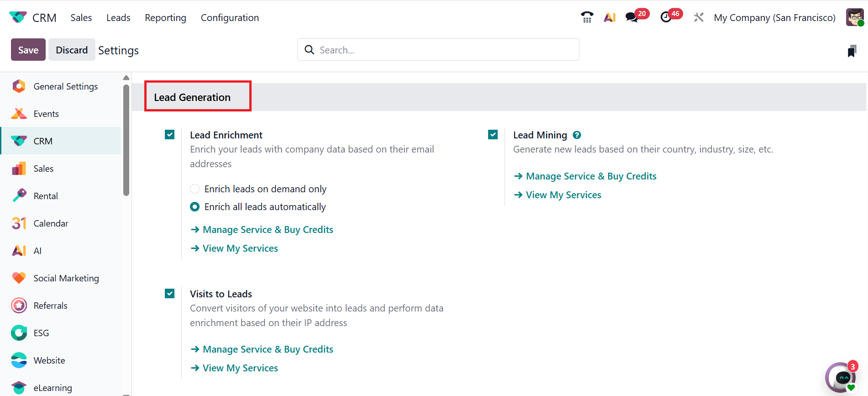Click the AI assistant icon in top bar
868x396 pixels.
[610, 17]
